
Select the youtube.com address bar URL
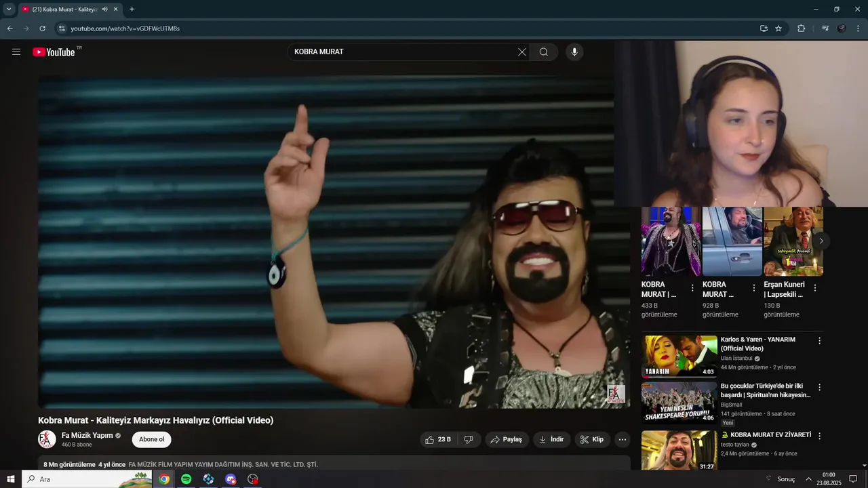pyautogui.click(x=125, y=28)
